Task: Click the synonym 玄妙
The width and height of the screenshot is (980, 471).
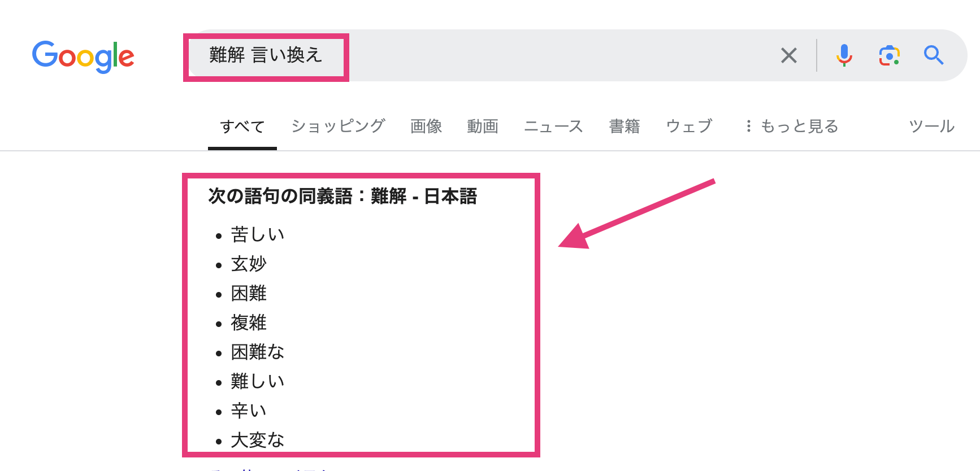Action: click(x=249, y=263)
